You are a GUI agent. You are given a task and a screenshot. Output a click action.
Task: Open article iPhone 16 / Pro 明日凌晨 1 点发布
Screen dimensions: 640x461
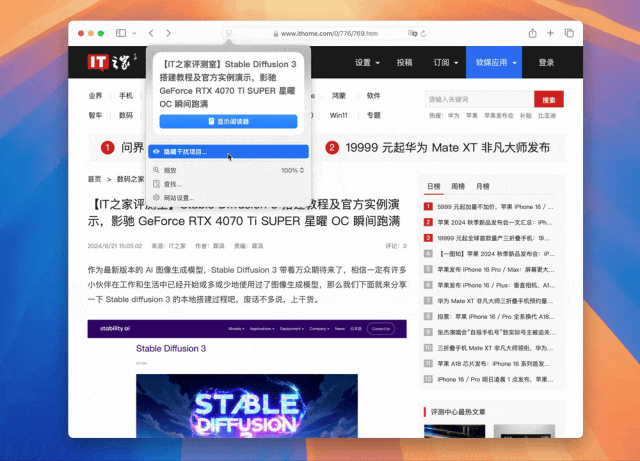495,379
